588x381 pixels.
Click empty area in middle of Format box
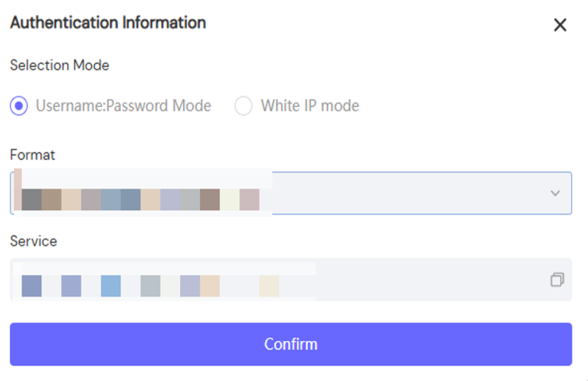pos(402,193)
